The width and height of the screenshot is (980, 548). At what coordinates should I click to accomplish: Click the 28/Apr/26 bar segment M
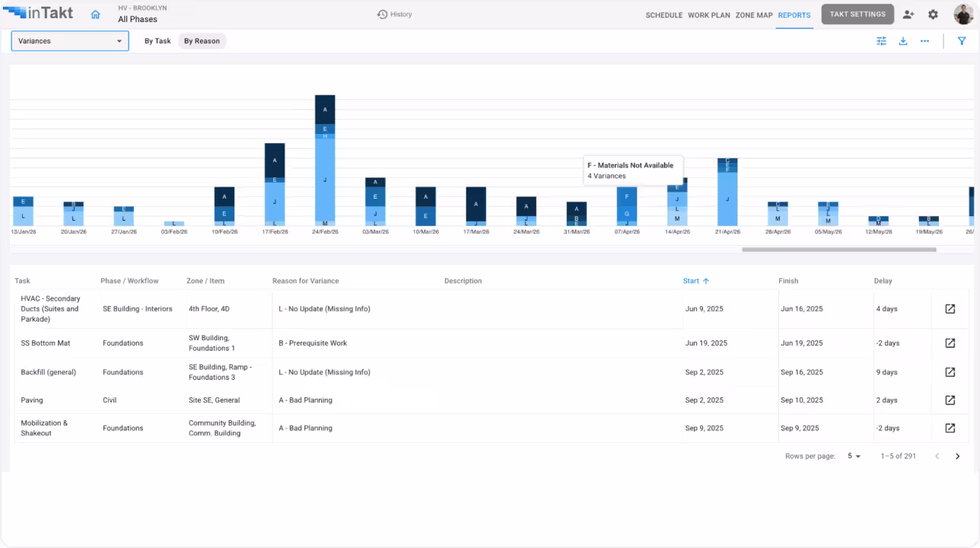click(x=778, y=218)
